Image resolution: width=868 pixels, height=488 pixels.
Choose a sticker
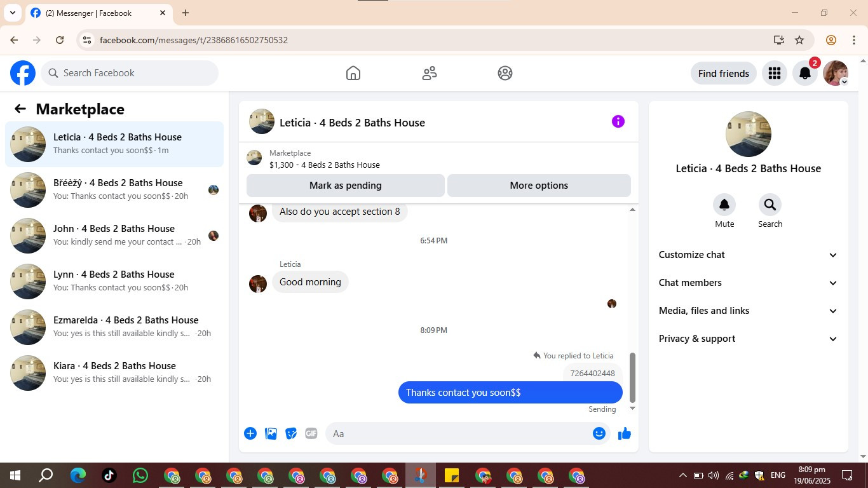click(291, 433)
